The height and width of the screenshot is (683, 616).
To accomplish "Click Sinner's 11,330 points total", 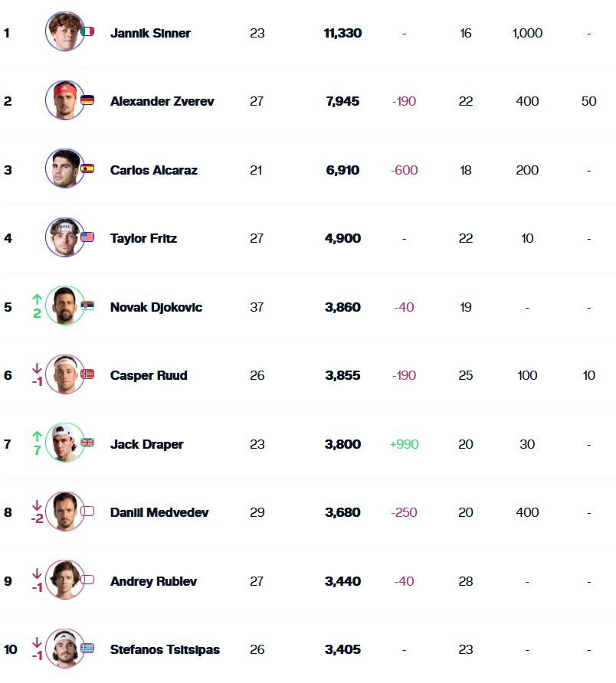I will tap(342, 33).
